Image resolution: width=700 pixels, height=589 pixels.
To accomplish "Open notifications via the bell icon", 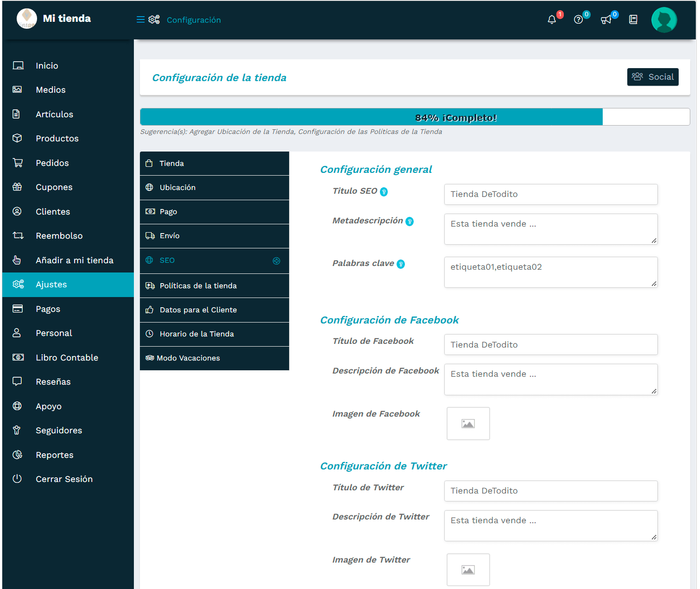I will pos(551,19).
